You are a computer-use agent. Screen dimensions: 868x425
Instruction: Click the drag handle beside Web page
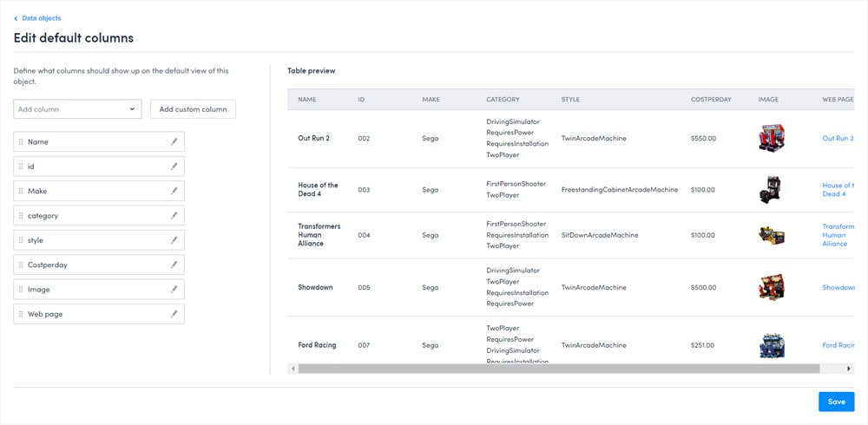[21, 314]
